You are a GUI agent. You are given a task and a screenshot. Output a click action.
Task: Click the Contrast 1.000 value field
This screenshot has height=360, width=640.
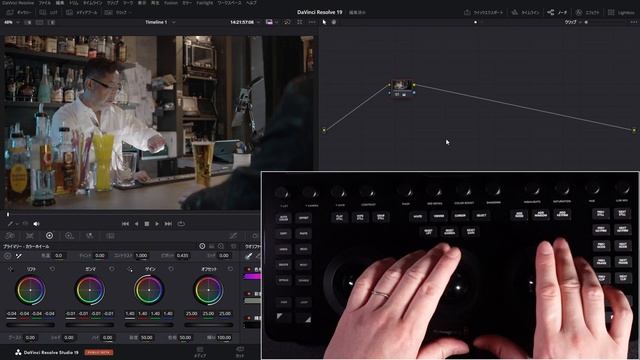click(141, 256)
